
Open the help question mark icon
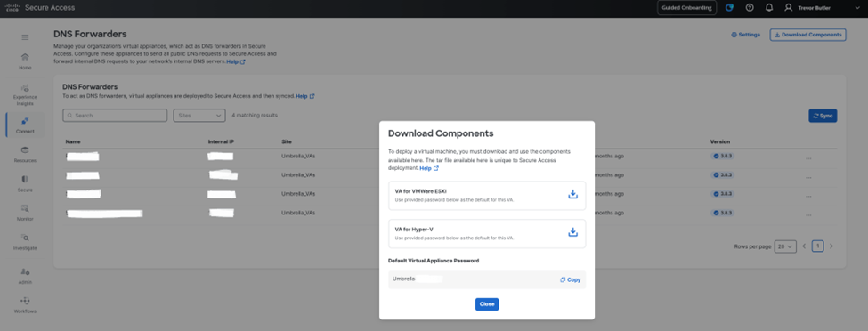750,8
